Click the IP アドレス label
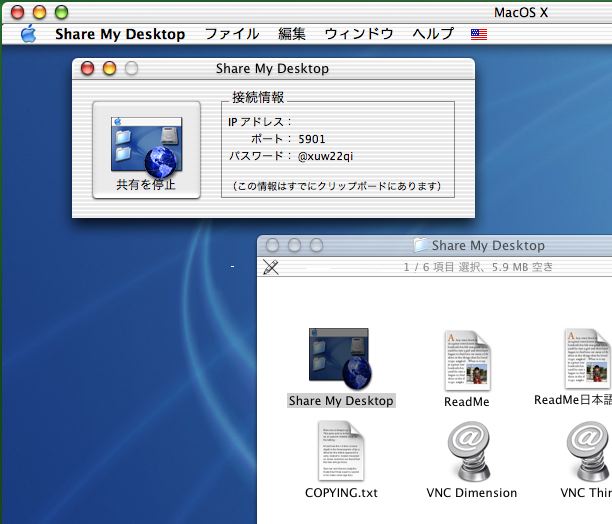The image size is (612, 524). (260, 122)
